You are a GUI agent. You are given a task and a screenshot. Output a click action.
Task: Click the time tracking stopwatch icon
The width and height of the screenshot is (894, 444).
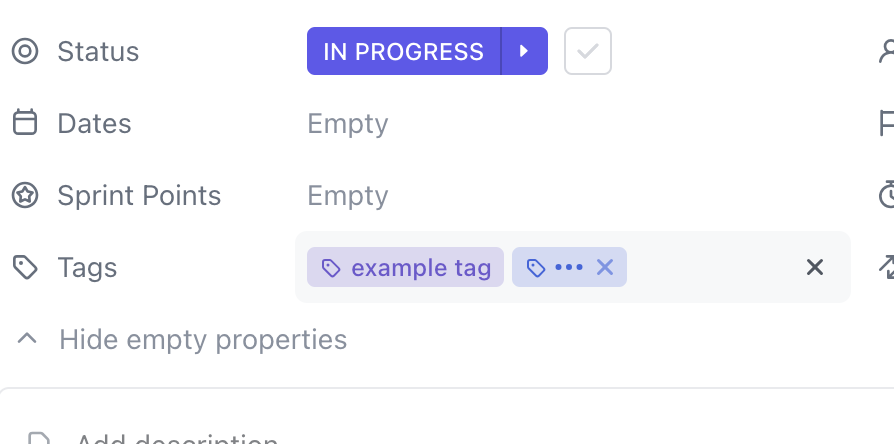[x=886, y=195]
